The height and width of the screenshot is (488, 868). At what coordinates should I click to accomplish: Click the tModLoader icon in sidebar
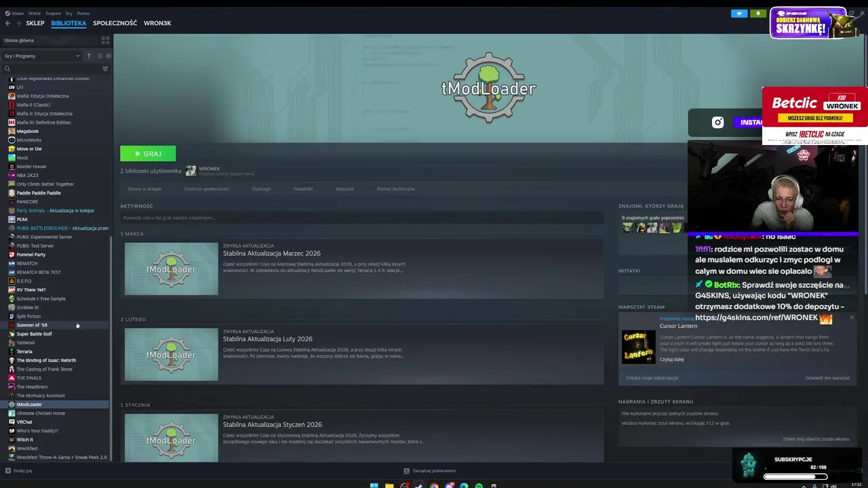pyautogui.click(x=12, y=404)
